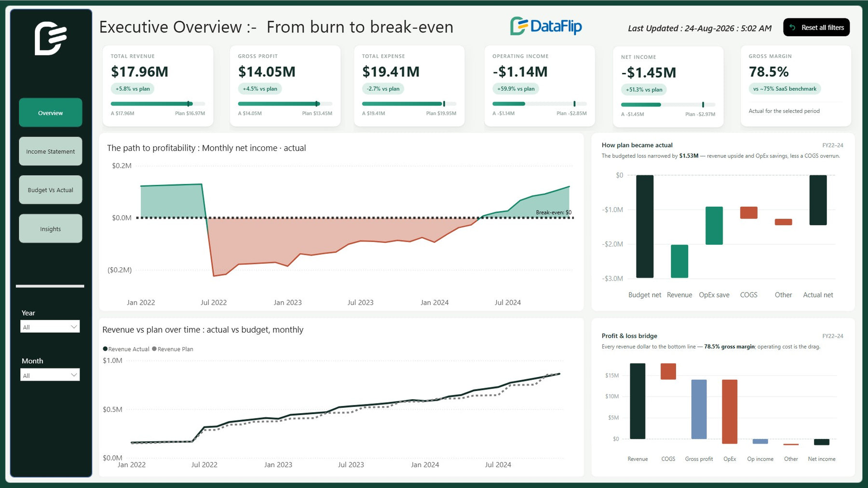Open the Overview page
868x488 pixels.
coord(51,113)
